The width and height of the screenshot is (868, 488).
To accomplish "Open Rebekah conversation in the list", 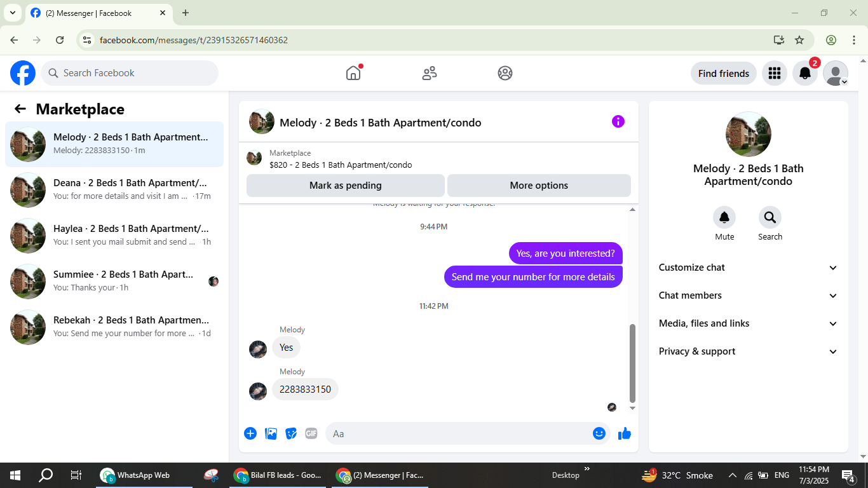I will click(x=114, y=327).
